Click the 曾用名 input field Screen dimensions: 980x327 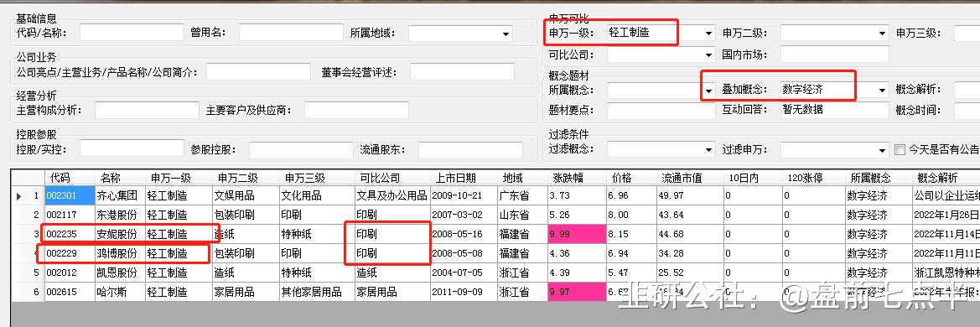(291, 33)
